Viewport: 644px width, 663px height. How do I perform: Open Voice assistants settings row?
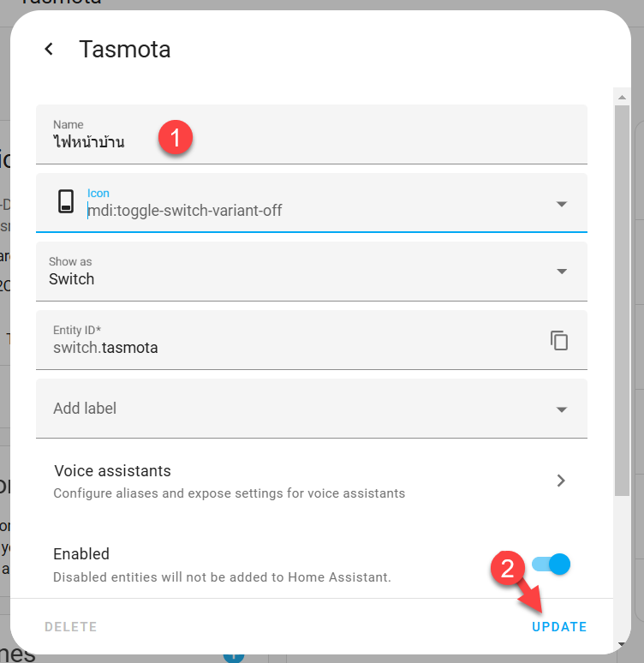pyautogui.click(x=312, y=481)
